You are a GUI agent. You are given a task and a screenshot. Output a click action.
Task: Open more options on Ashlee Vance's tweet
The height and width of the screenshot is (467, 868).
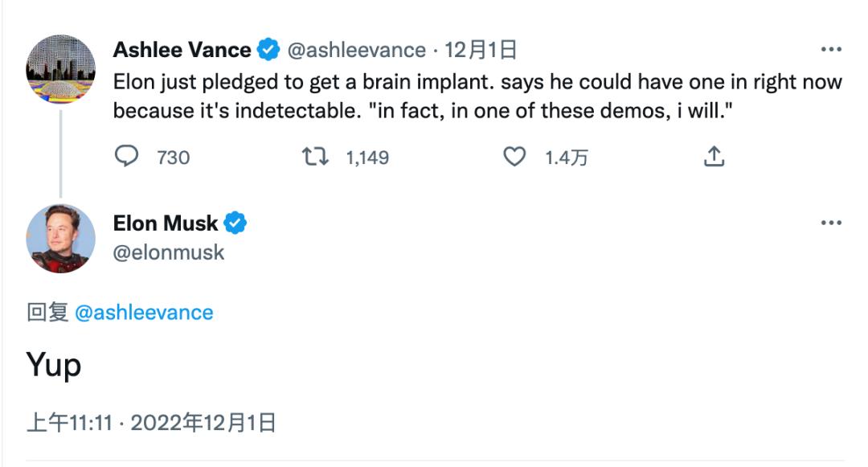click(830, 50)
